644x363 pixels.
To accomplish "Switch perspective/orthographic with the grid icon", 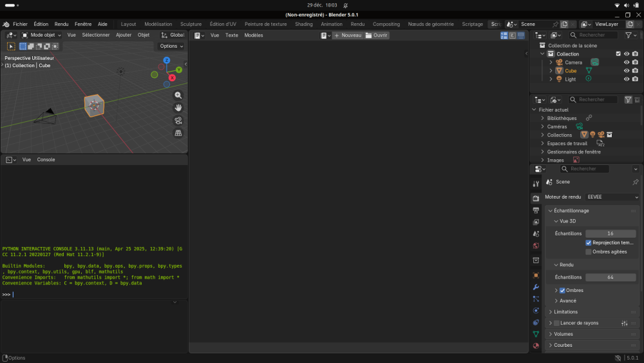I will [178, 133].
